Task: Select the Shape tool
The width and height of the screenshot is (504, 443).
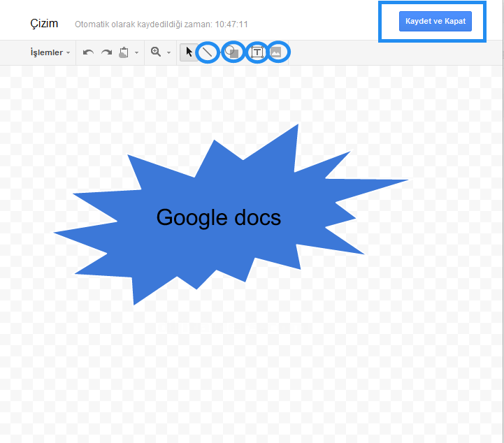Action: [233, 52]
